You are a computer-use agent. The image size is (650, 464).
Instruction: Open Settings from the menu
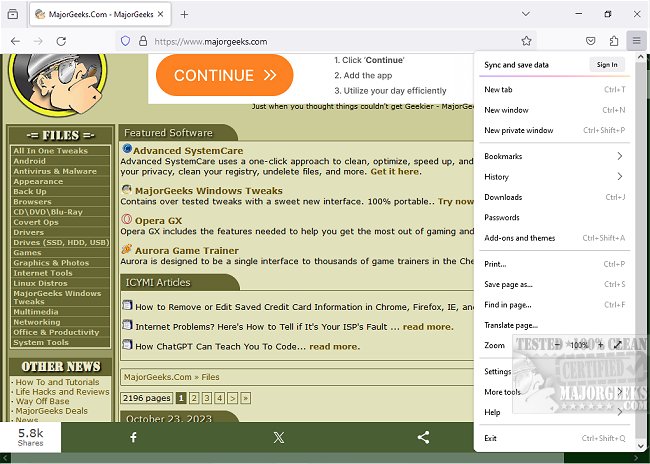click(x=554, y=371)
